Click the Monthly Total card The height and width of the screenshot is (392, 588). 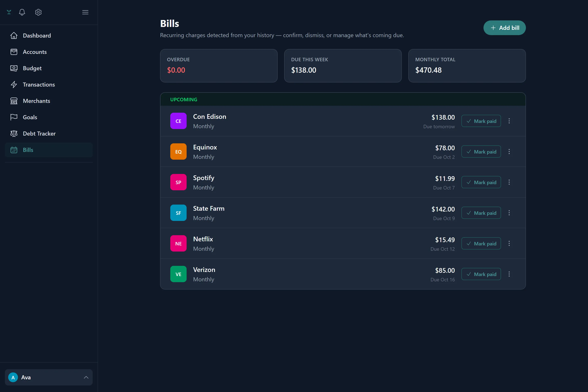(467, 66)
